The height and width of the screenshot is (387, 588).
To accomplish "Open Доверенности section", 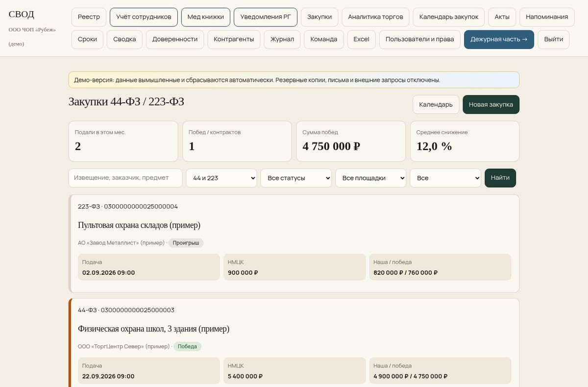I will 175,39.
